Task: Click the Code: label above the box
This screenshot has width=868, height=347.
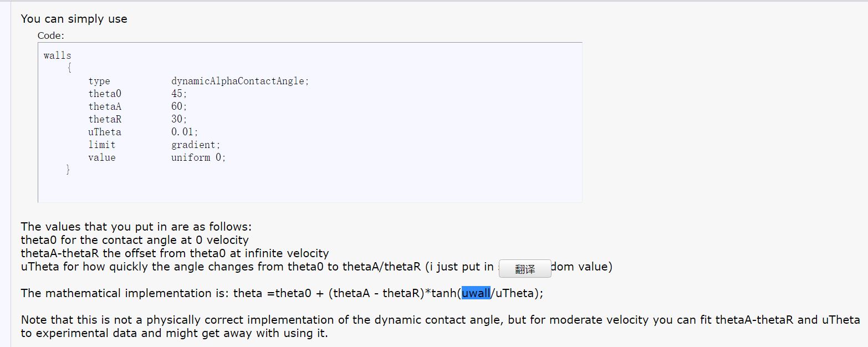Action: click(51, 35)
